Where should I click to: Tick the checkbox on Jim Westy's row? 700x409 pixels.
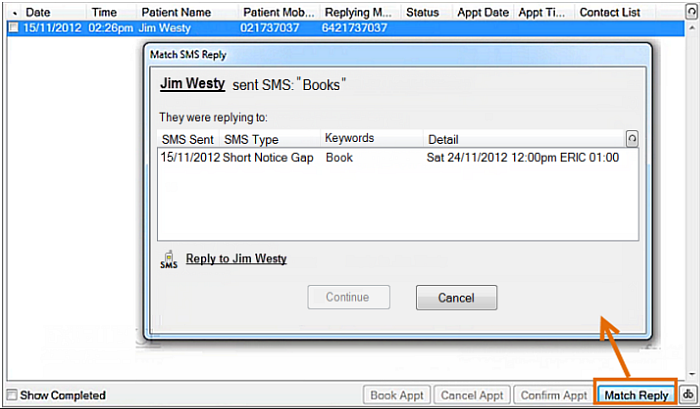tap(13, 28)
